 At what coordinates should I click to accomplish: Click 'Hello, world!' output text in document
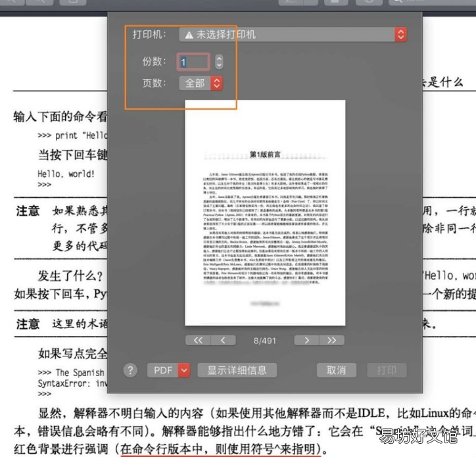66,174
